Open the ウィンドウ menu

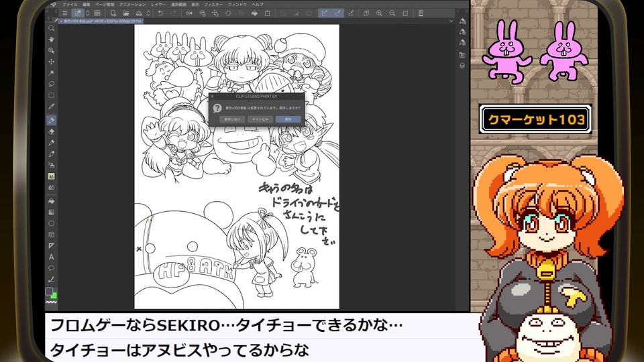tap(237, 4)
